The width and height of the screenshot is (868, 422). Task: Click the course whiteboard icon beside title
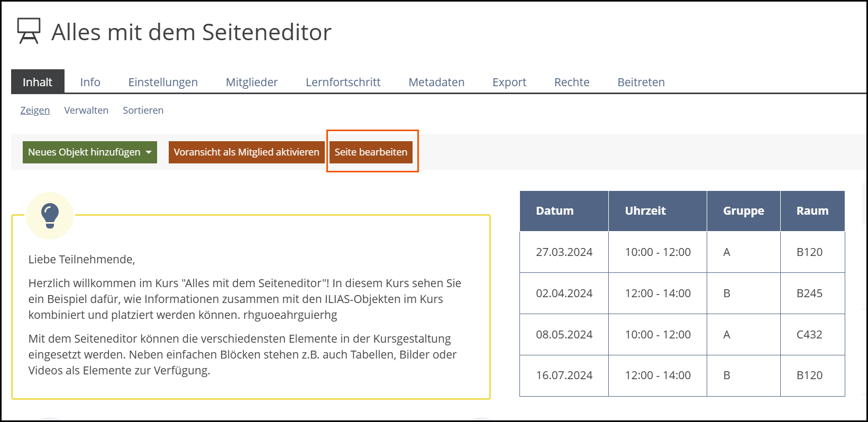click(x=29, y=31)
